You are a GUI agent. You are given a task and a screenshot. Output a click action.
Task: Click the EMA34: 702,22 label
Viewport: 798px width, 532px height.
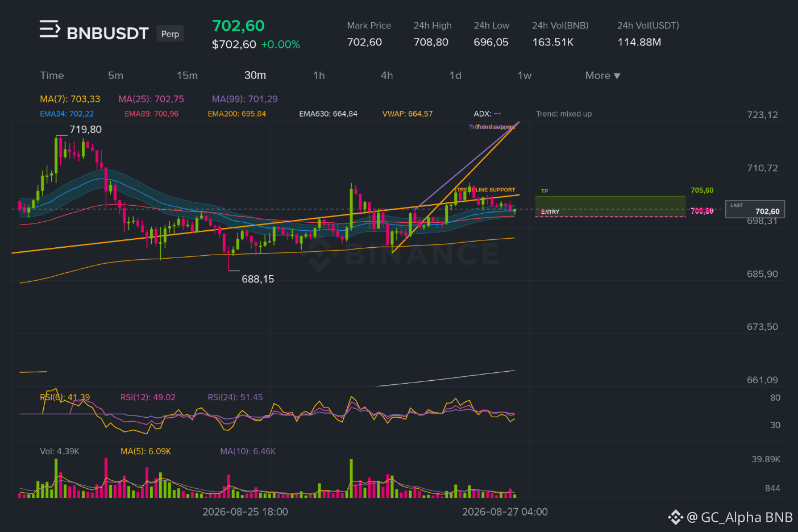coord(67,114)
